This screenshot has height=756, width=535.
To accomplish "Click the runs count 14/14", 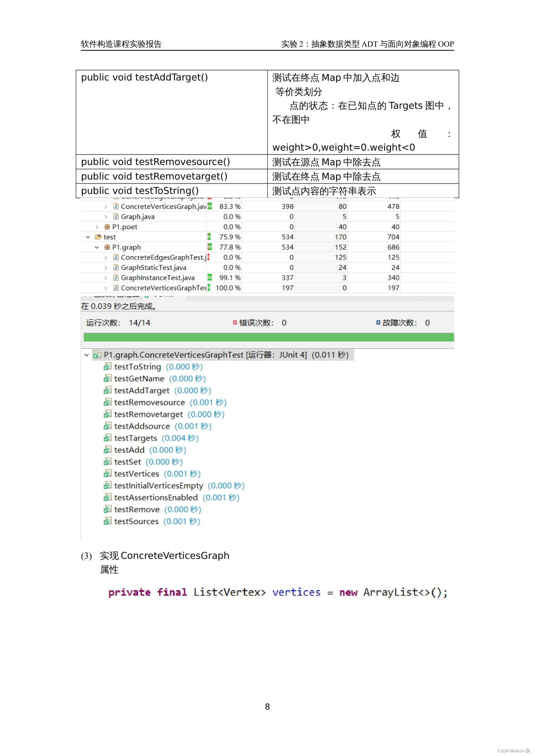I will (140, 323).
